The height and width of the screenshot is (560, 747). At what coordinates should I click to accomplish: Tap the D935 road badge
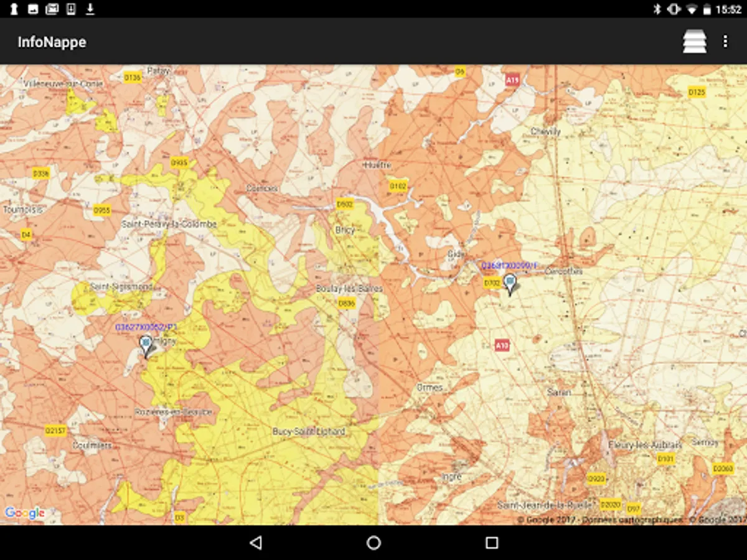click(x=179, y=162)
